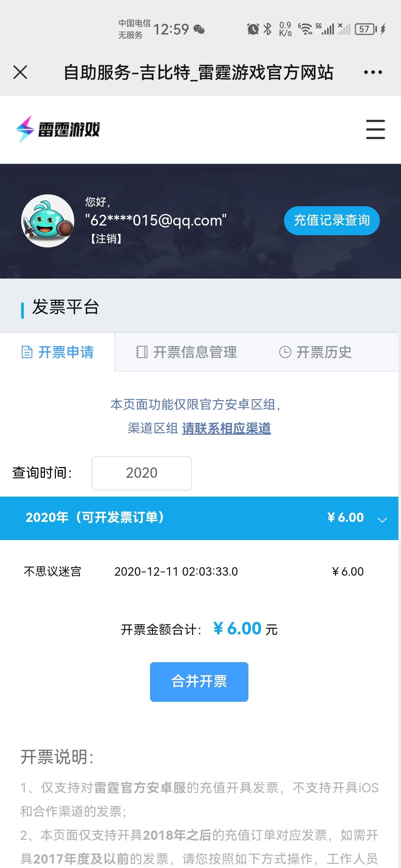Open the three-dot more options menu
The height and width of the screenshot is (868, 401).
373,72
